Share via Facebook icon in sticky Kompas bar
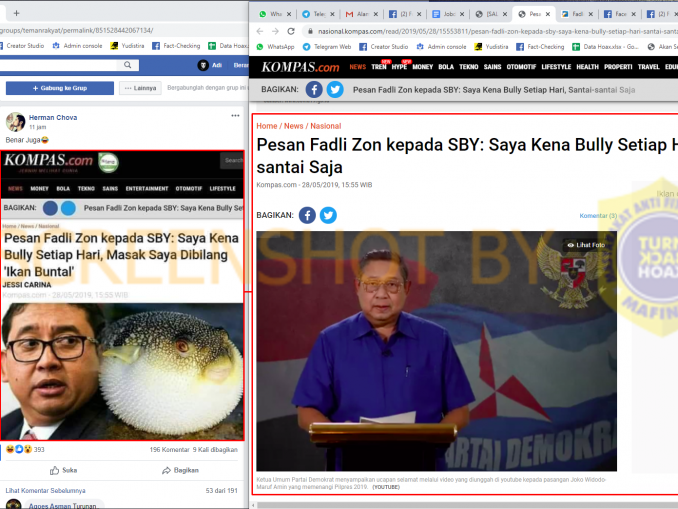 pos(314,90)
